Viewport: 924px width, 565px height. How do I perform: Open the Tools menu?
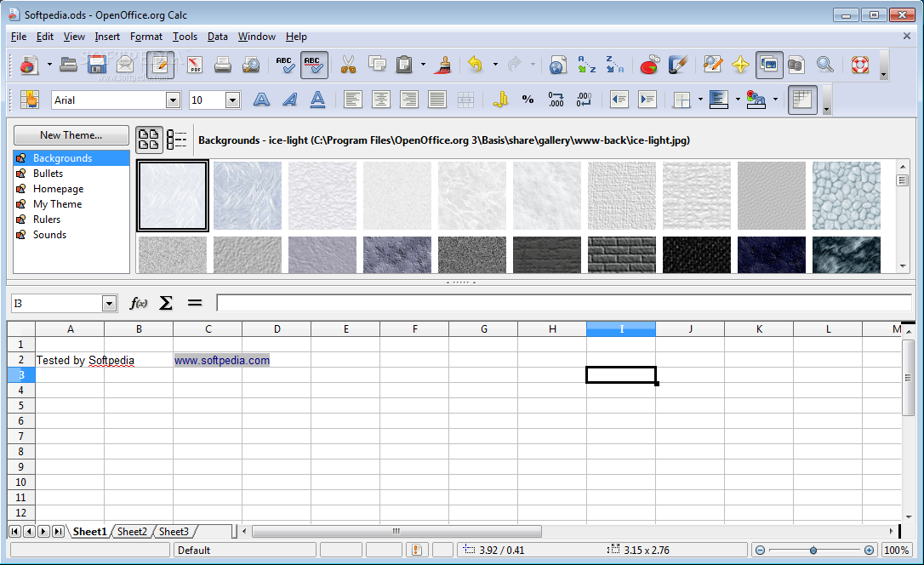click(185, 37)
